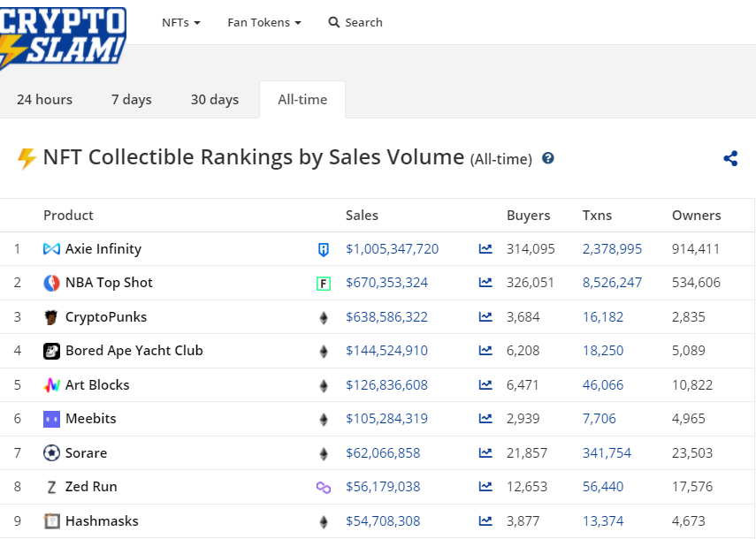Click the 8,526,247 transactions link
Image resolution: width=756 pixels, height=539 pixels.
pyautogui.click(x=612, y=283)
